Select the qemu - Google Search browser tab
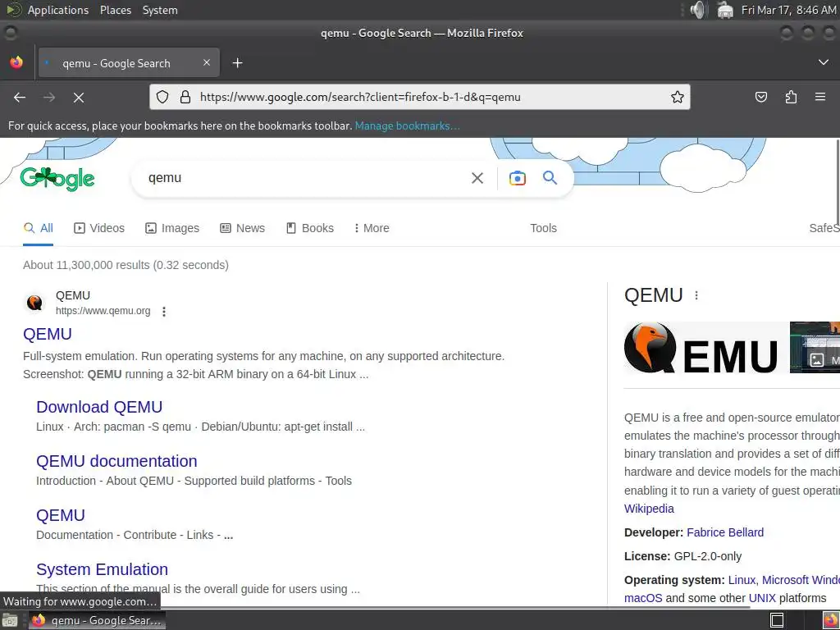This screenshot has height=630, width=840. coord(129,63)
